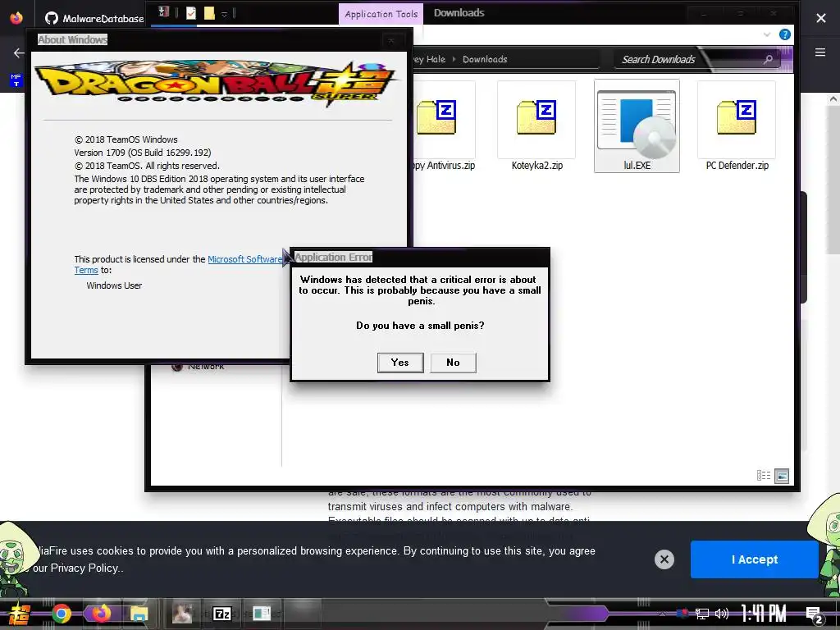
Task: Select the Koteyka2.zip archive
Action: click(536, 126)
